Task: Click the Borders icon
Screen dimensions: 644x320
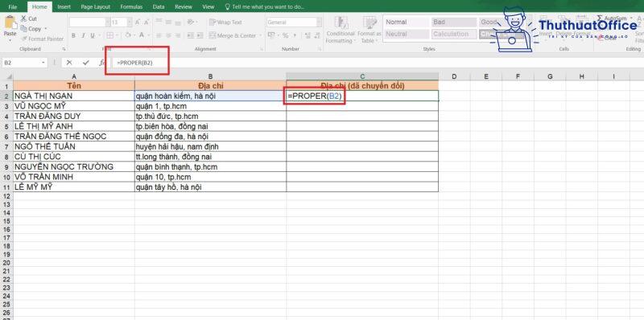Action: [109, 35]
